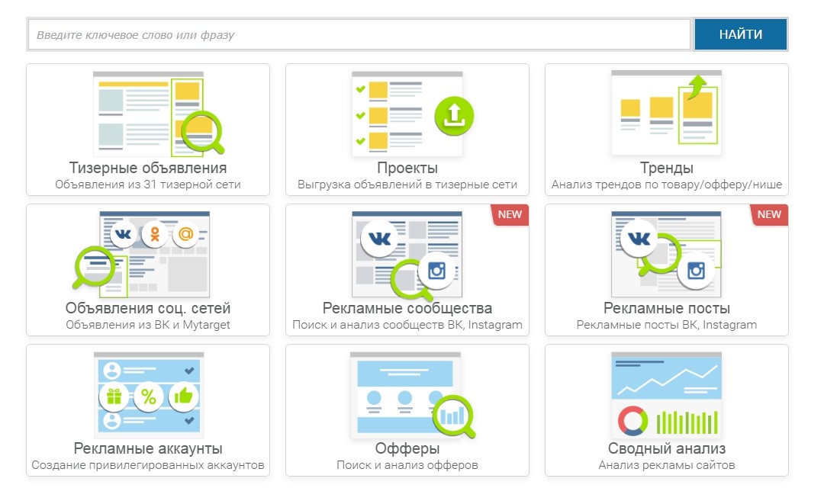Open Рекламные посты illustration
The height and width of the screenshot is (504, 824).
point(666,255)
